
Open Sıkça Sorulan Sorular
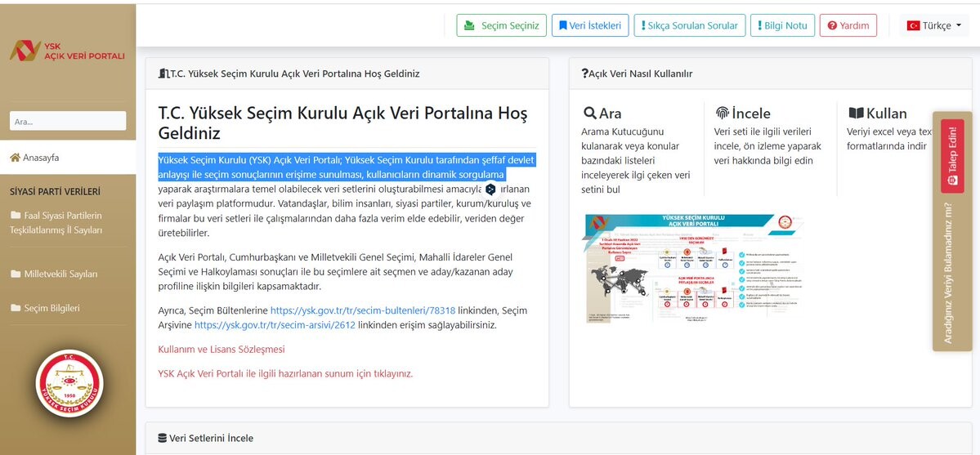click(690, 25)
